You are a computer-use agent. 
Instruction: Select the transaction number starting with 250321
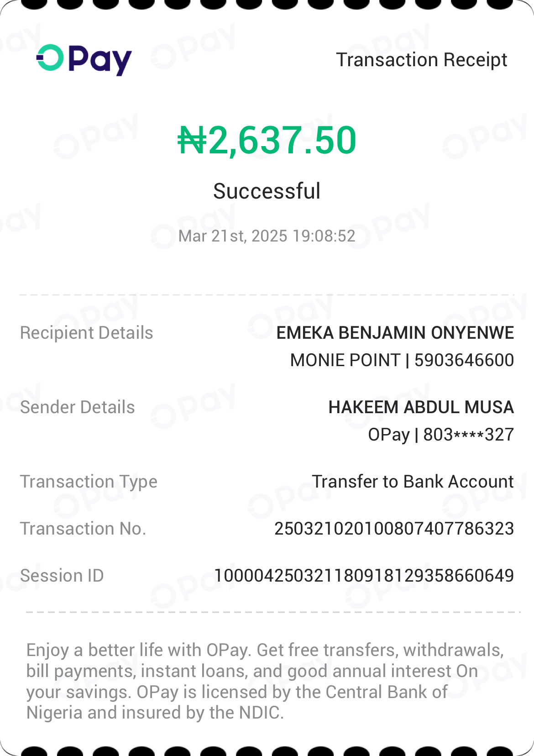pos(394,529)
